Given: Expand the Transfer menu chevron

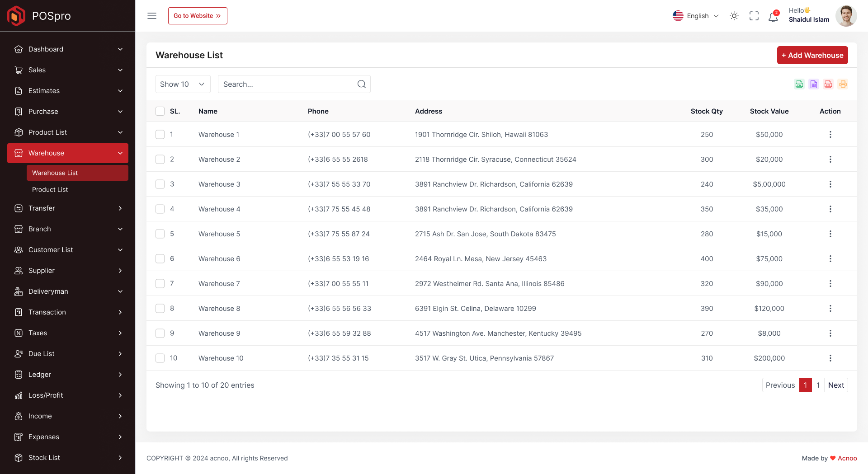Looking at the screenshot, I should 120,208.
